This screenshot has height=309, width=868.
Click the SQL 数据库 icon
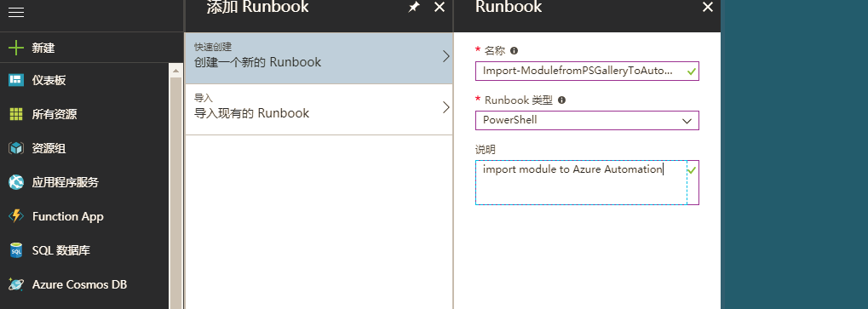(x=16, y=250)
